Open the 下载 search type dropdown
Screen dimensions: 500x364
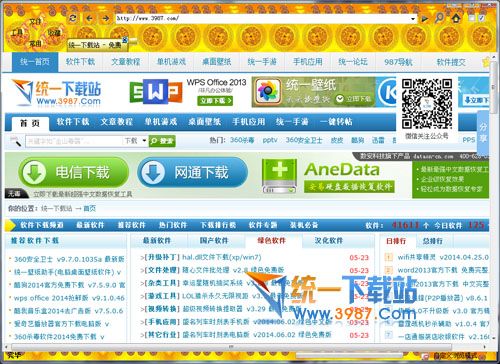pyautogui.click(x=135, y=141)
